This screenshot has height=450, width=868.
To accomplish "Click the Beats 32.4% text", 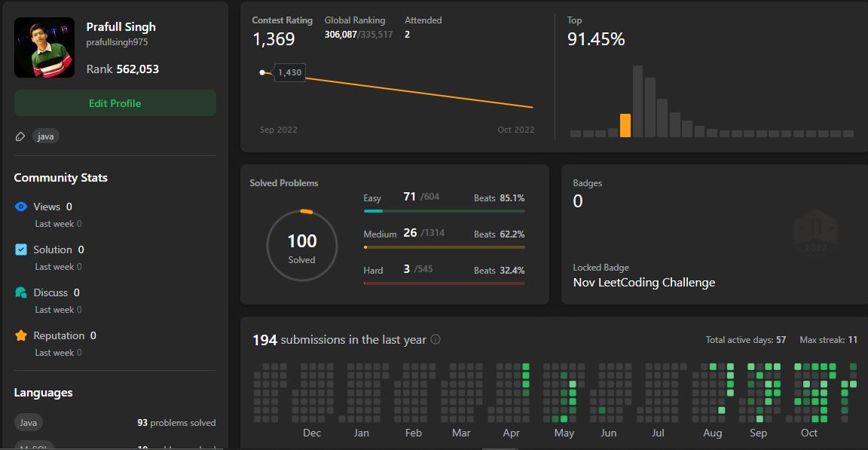I will pos(500,270).
